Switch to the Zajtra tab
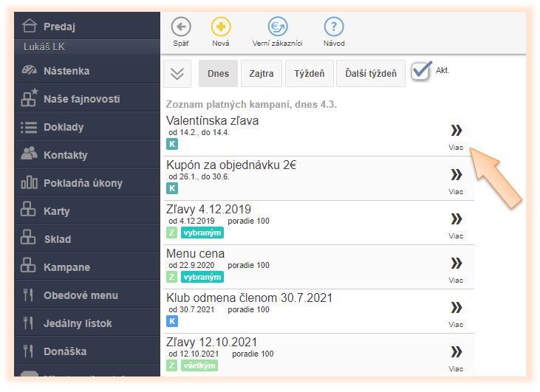 pos(262,74)
